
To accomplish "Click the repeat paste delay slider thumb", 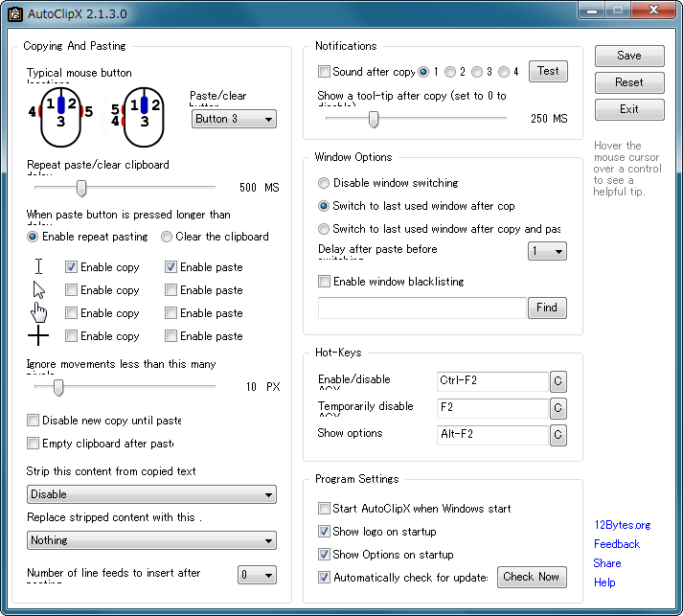I will tap(81, 188).
